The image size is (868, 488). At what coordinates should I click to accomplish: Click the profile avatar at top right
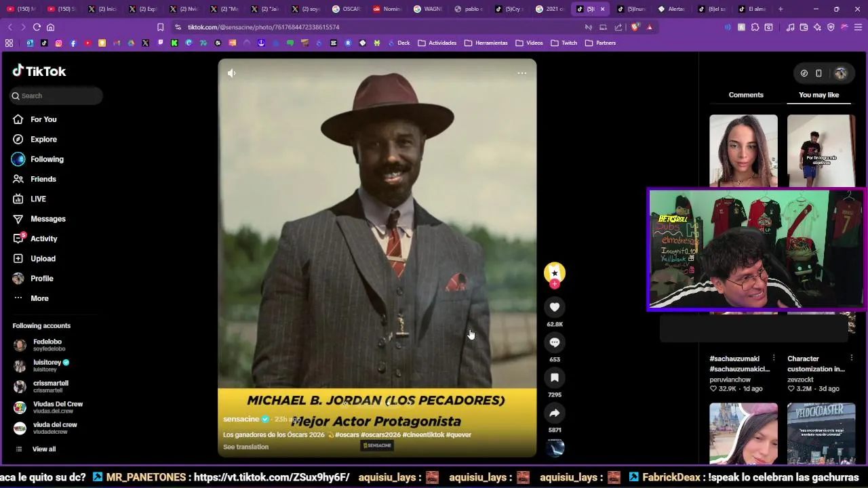(x=841, y=73)
